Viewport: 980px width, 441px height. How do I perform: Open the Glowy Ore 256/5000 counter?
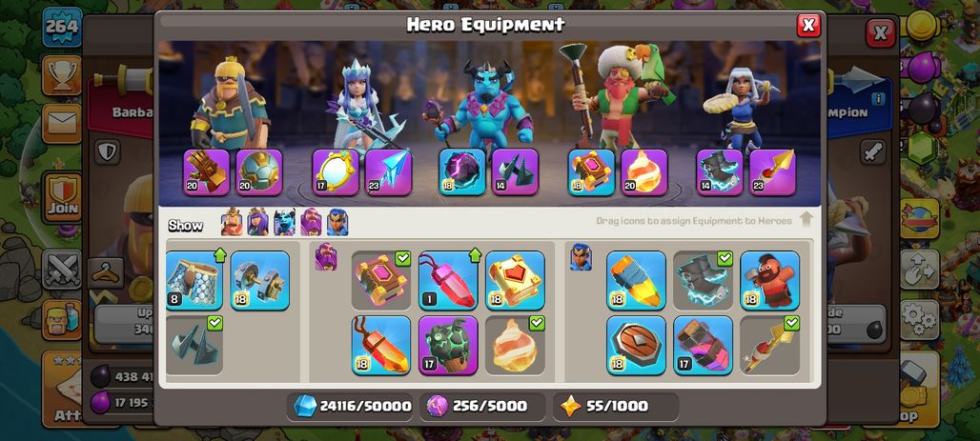tap(482, 406)
